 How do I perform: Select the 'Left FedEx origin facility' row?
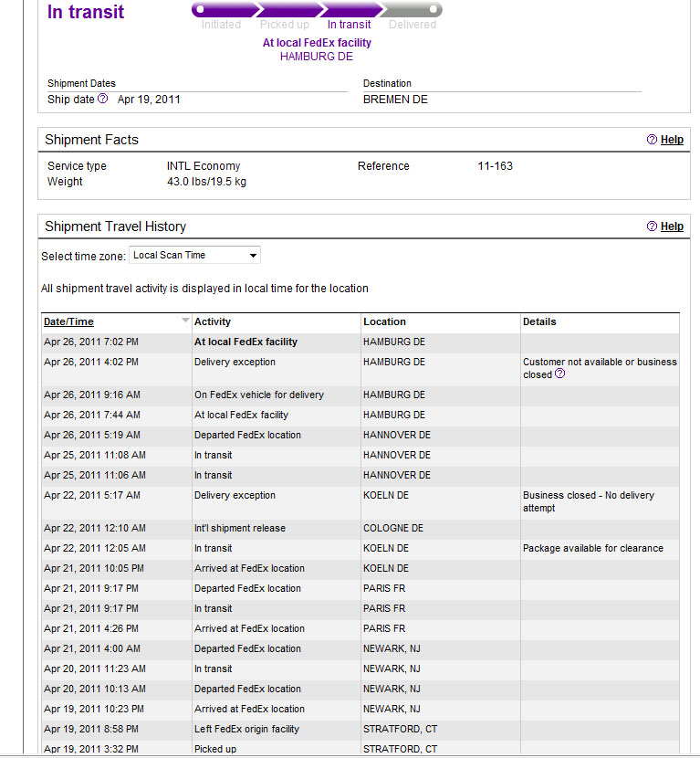pyautogui.click(x=246, y=730)
